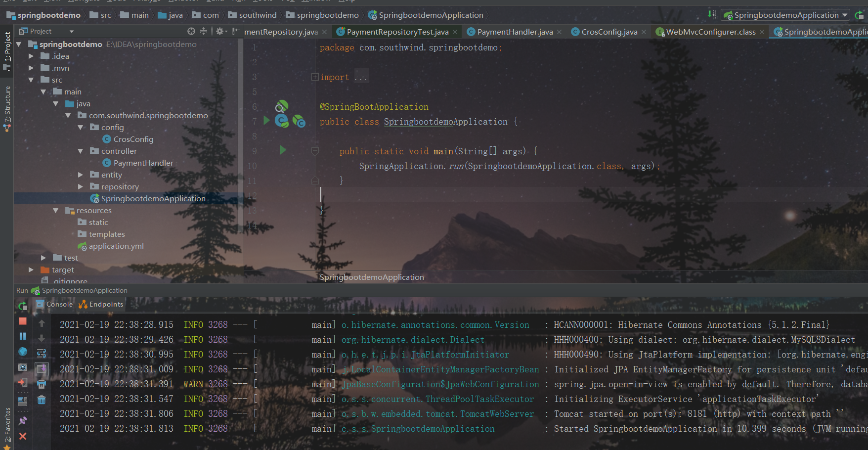Select opened file in Project view
Image resolution: width=868 pixels, height=450 pixels.
coord(191,31)
